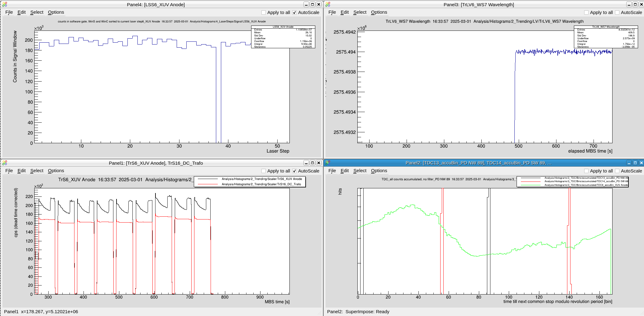Click MBS time [s] axis title in Panel1
Screen dimensions: 644x316
(277, 302)
